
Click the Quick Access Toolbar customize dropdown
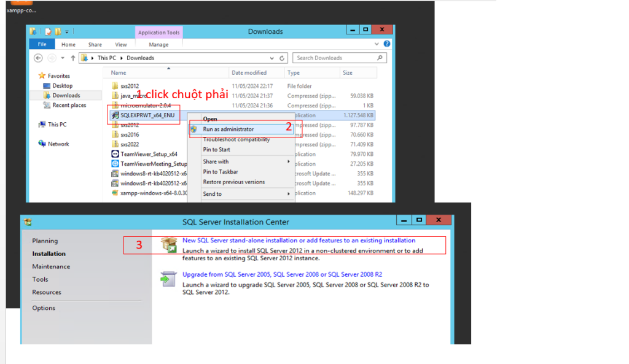(67, 32)
